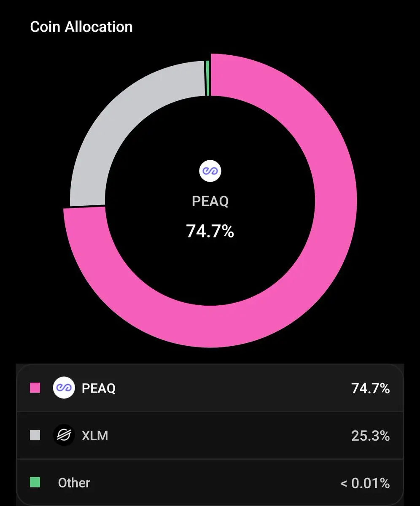Click the green Other legend swatch
The height and width of the screenshot is (506, 420).
35,482
